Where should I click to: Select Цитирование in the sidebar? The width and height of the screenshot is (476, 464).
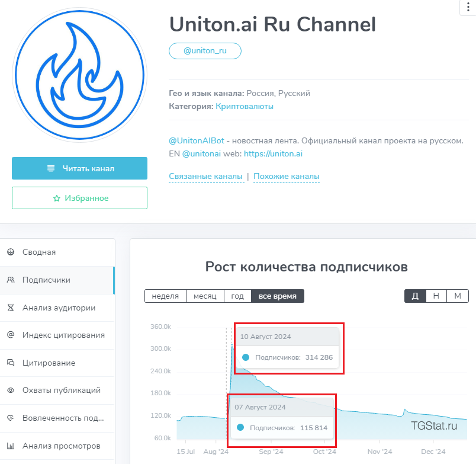(x=57, y=363)
